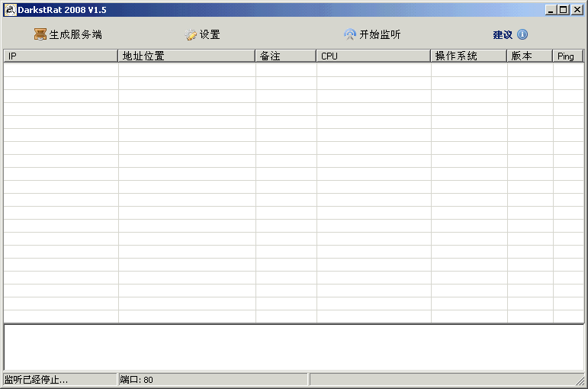Sort by the 操作系统 column header
Image resolution: width=588 pixels, height=389 pixels.
coord(469,56)
